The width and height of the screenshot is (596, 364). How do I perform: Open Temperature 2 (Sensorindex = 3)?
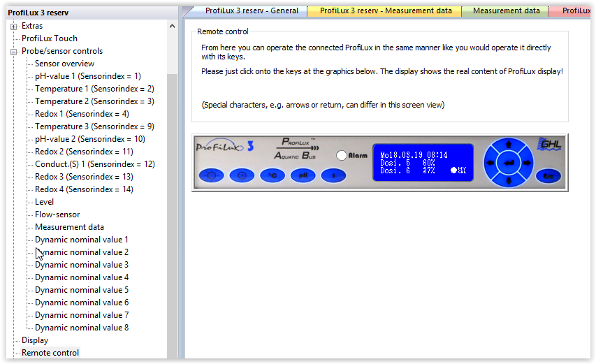pos(94,101)
